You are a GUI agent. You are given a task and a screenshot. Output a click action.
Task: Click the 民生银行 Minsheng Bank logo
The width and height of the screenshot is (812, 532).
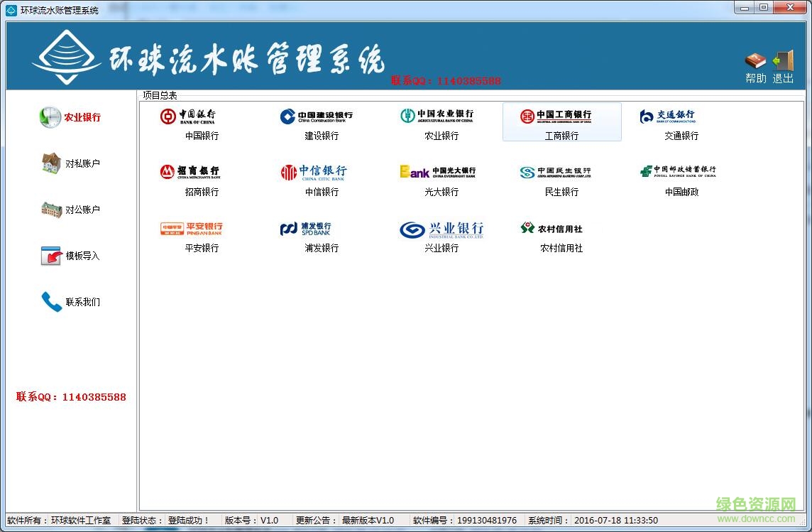[555, 172]
